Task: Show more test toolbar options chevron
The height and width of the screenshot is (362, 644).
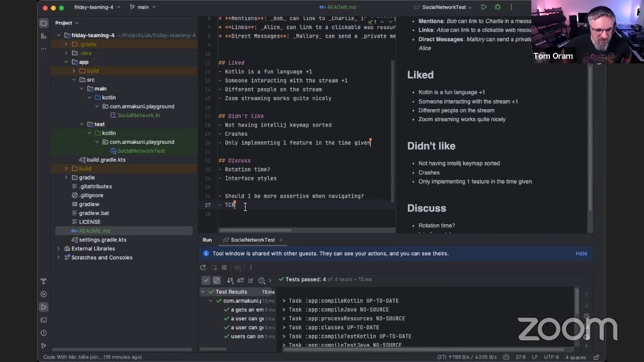Action: point(270,280)
